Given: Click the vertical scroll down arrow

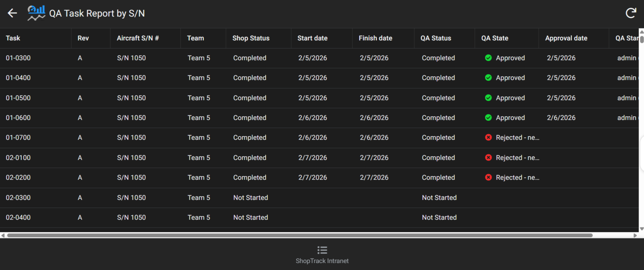Looking at the screenshot, I should point(641,229).
